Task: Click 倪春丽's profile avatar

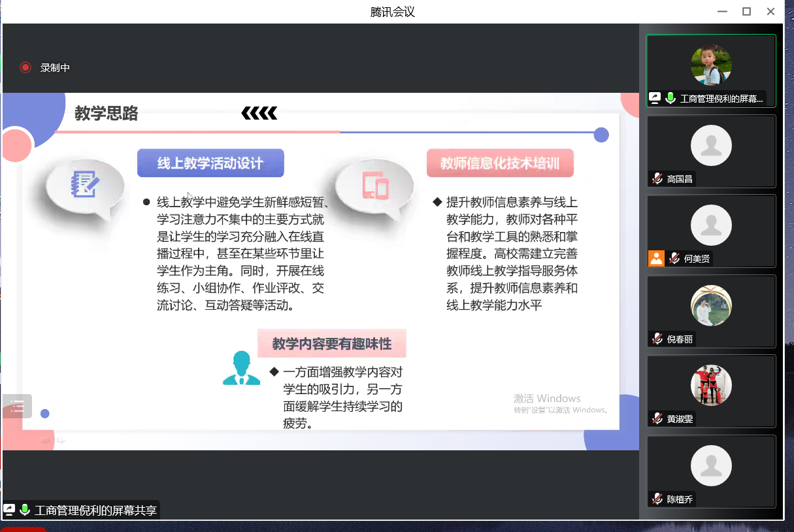Action: pos(711,305)
